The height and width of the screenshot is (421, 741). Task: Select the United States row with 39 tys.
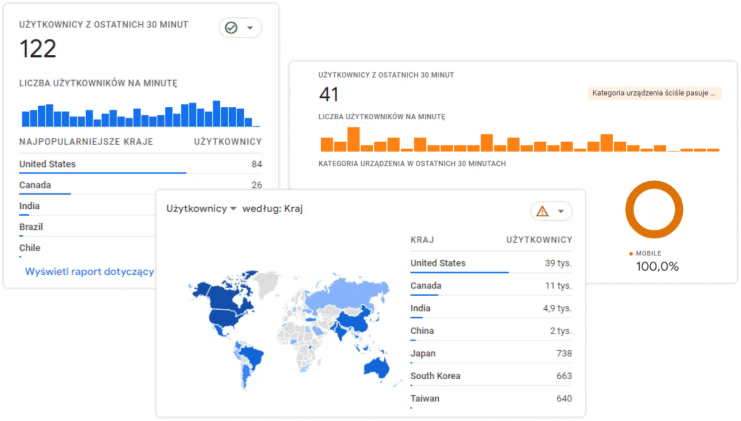coord(490,263)
